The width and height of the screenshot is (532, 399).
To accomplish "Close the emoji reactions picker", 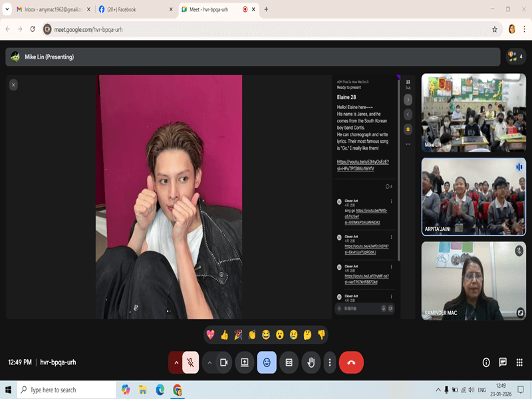I will coord(267,362).
